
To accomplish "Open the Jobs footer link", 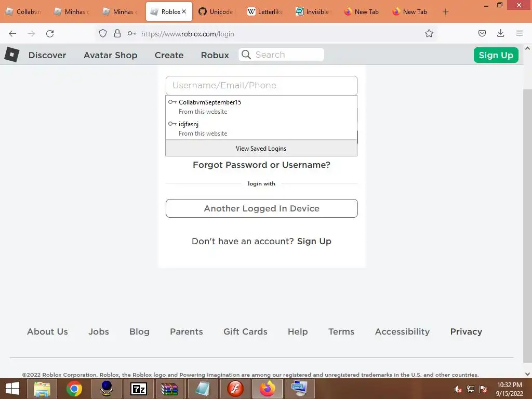I will [x=99, y=331].
